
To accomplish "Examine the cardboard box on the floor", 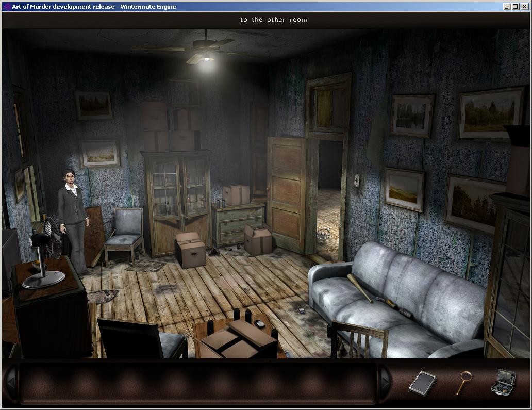I will tap(190, 250).
